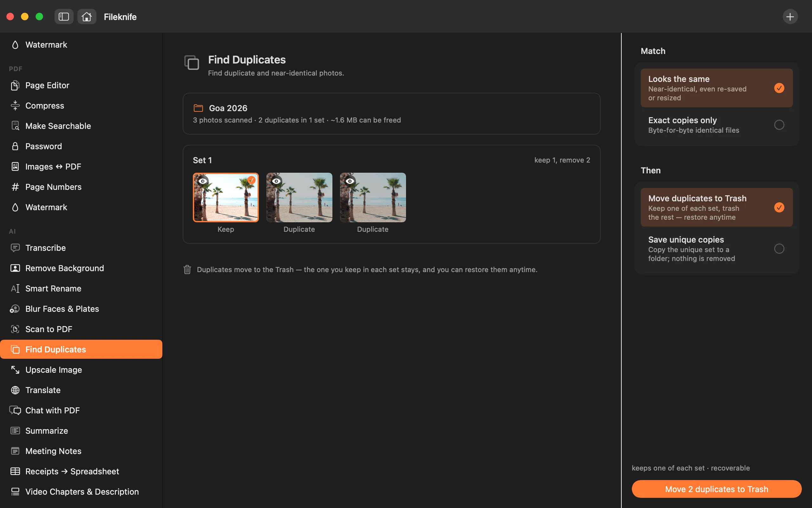The width and height of the screenshot is (812, 508).
Task: Preview the Keep photo via eye icon
Action: [x=203, y=181]
